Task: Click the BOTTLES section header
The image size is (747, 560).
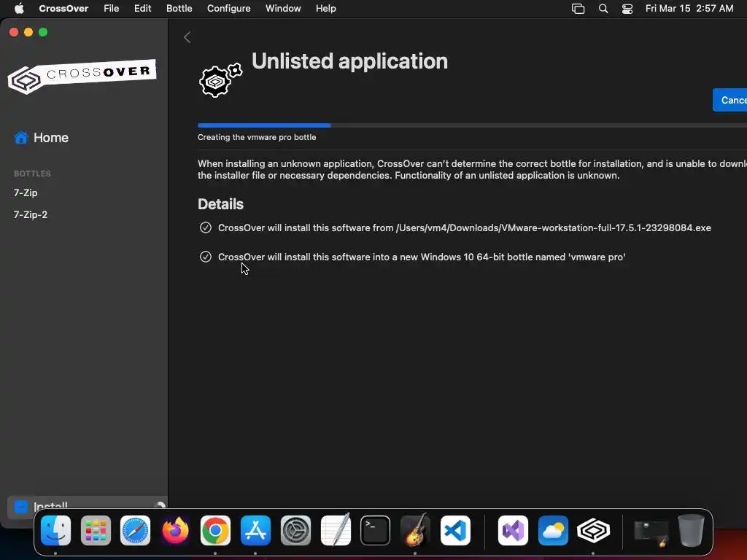Action: (x=32, y=174)
